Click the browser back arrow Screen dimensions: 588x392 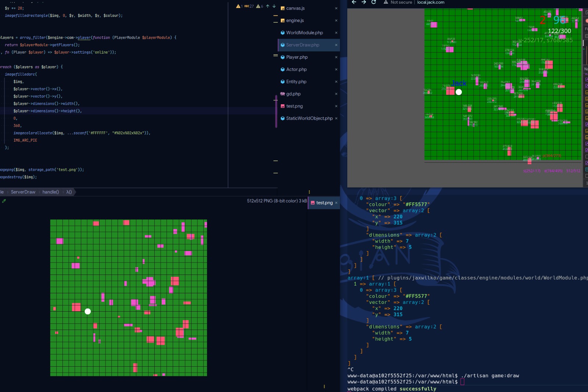click(354, 2)
